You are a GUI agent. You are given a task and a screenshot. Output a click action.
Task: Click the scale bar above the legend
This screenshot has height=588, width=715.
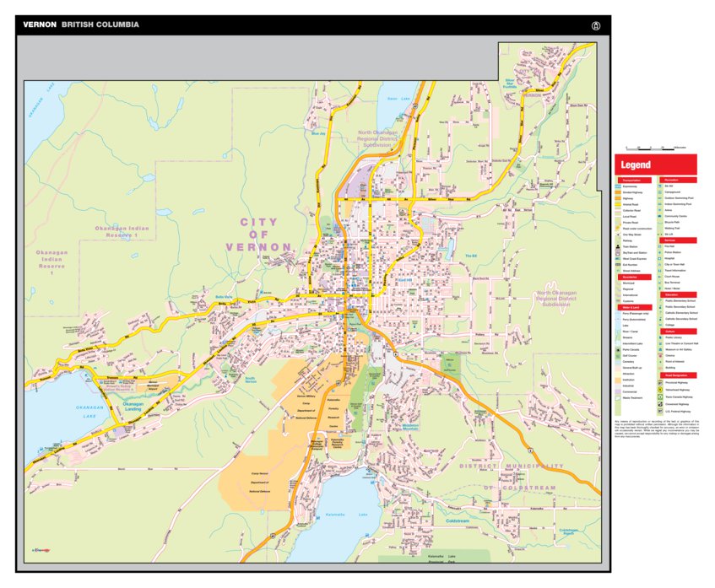pos(656,148)
